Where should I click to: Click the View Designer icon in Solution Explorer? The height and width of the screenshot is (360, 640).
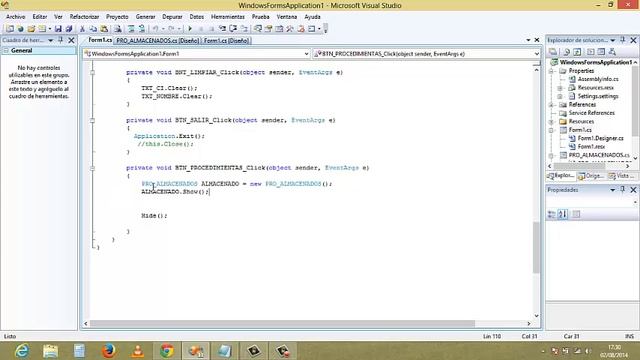click(x=601, y=52)
